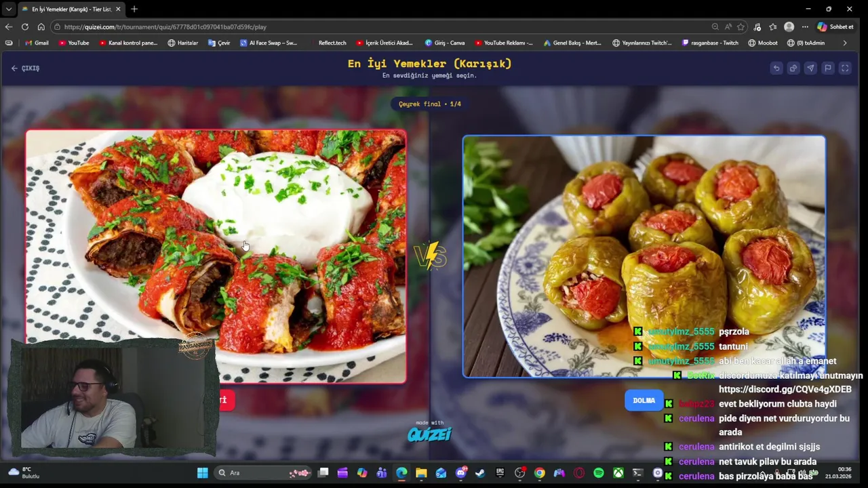Click the undo arrow icon in quiz header

[x=776, y=68]
